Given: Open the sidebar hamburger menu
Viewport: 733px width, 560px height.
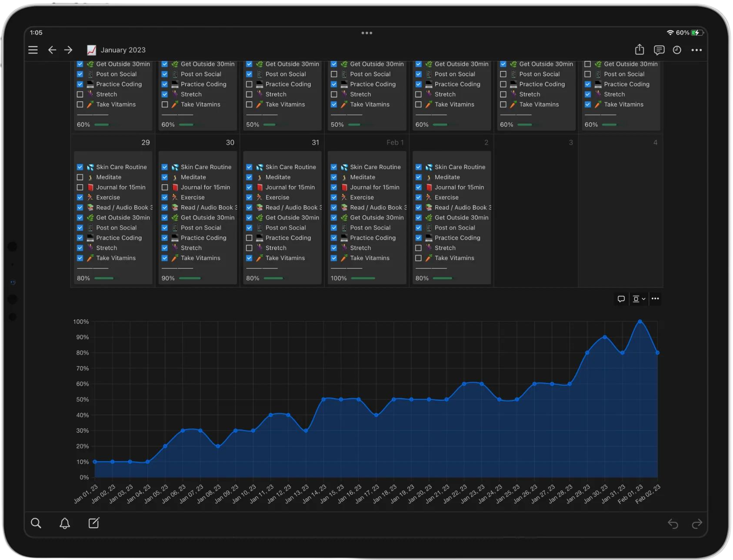Looking at the screenshot, I should pyautogui.click(x=33, y=50).
